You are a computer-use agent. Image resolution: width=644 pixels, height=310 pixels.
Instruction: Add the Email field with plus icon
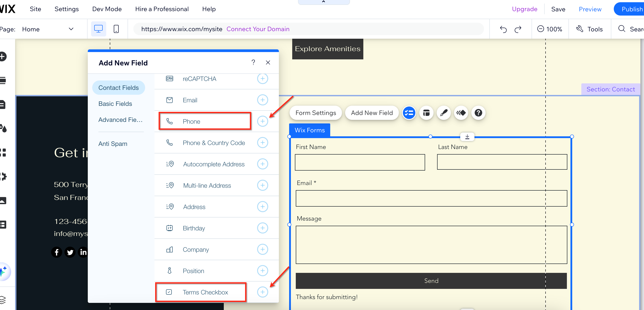tap(262, 100)
